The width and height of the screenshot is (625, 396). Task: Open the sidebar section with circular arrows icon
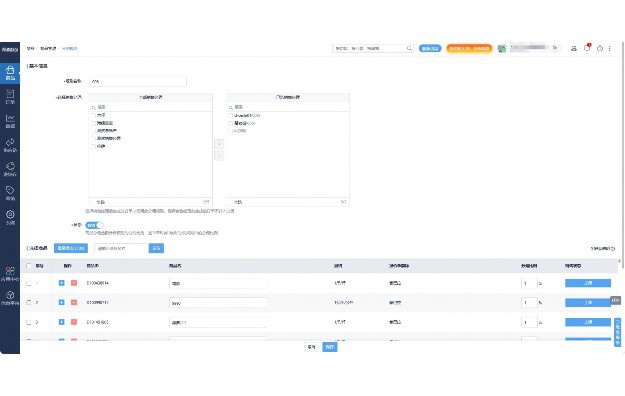pyautogui.click(x=10, y=145)
